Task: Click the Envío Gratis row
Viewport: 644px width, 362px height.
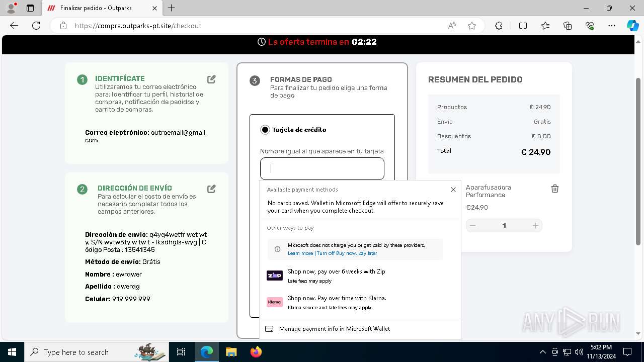Action: [494, 122]
